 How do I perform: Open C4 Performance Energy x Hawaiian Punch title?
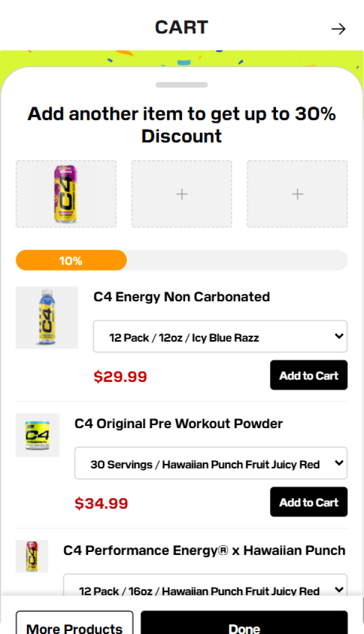204,550
